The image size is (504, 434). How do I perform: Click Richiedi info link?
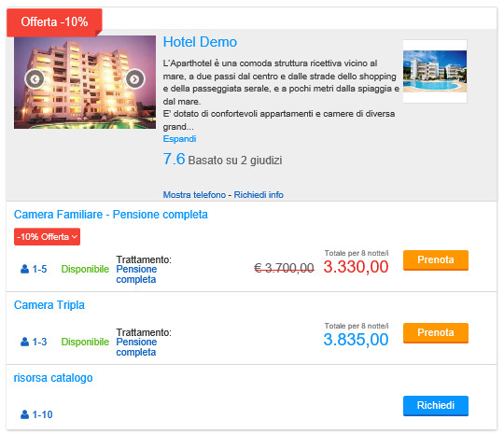click(x=259, y=195)
